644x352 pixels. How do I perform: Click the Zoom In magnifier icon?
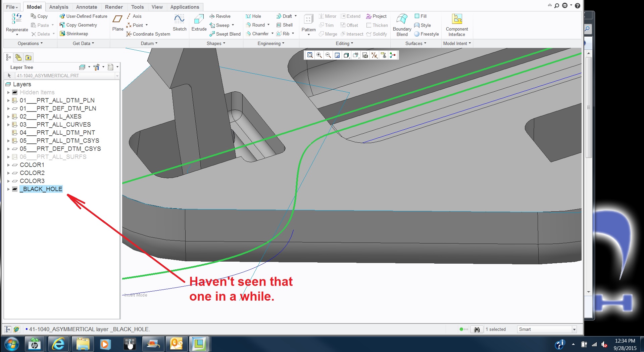coord(319,55)
